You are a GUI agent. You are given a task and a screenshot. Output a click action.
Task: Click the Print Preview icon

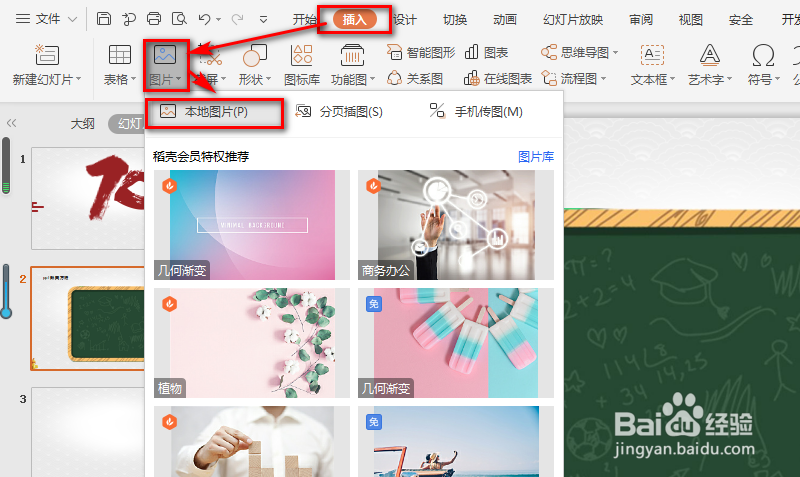coord(179,19)
